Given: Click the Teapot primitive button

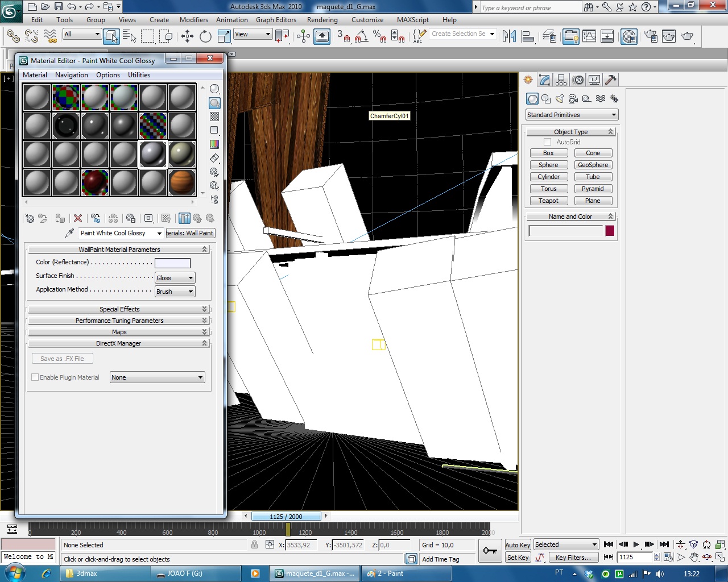Looking at the screenshot, I should tap(548, 201).
